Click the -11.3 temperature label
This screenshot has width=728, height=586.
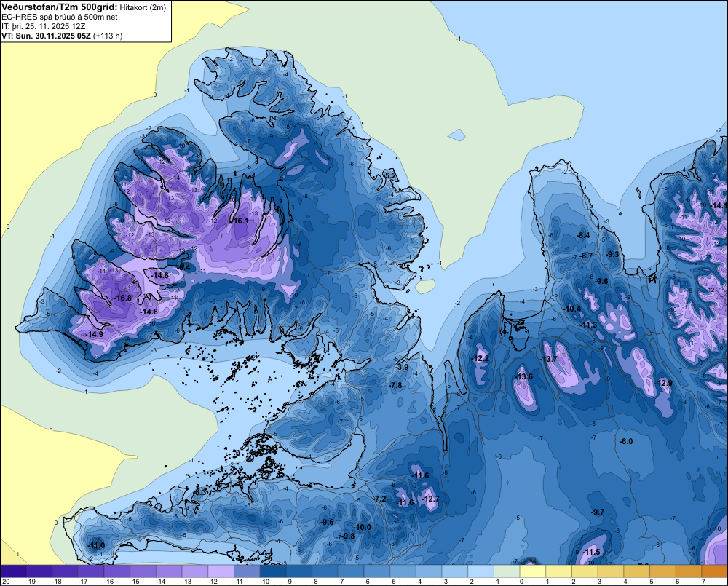588,325
